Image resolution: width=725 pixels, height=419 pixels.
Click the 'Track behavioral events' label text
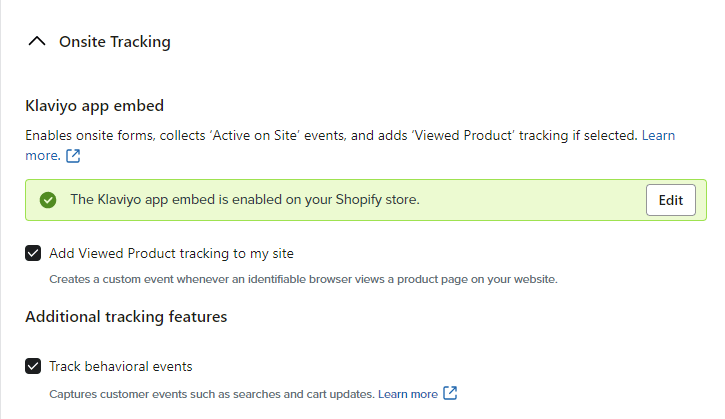[121, 366]
